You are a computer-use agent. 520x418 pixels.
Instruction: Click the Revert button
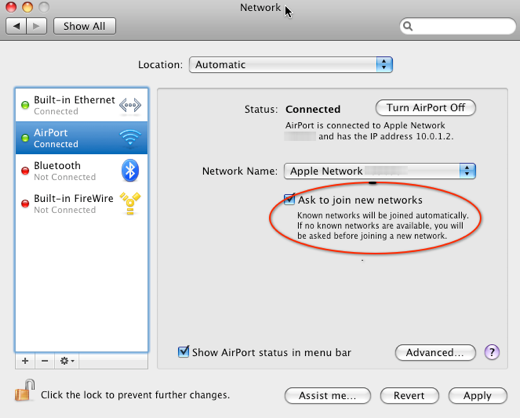click(x=409, y=395)
